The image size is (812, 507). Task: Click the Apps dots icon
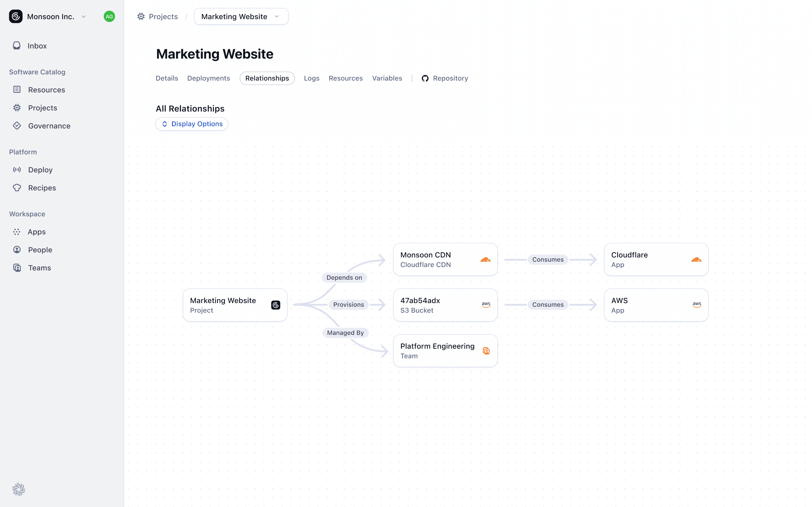coord(17,232)
